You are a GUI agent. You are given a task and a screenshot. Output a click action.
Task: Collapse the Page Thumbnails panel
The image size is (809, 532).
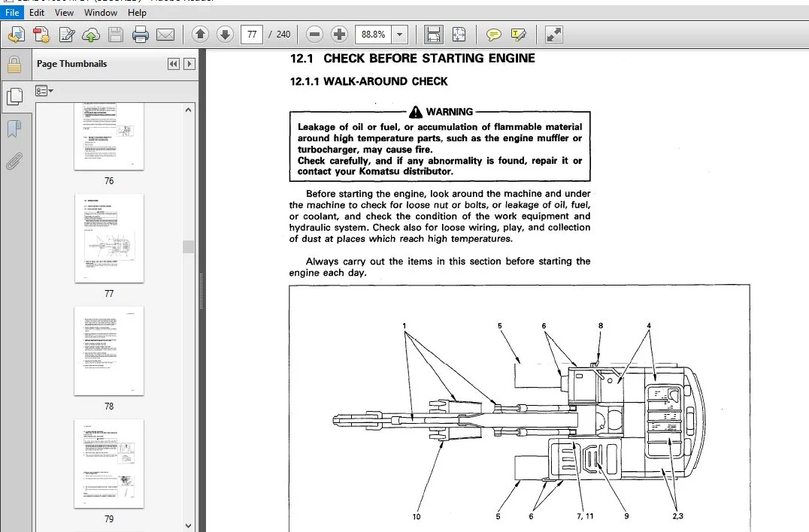pyautogui.click(x=174, y=64)
